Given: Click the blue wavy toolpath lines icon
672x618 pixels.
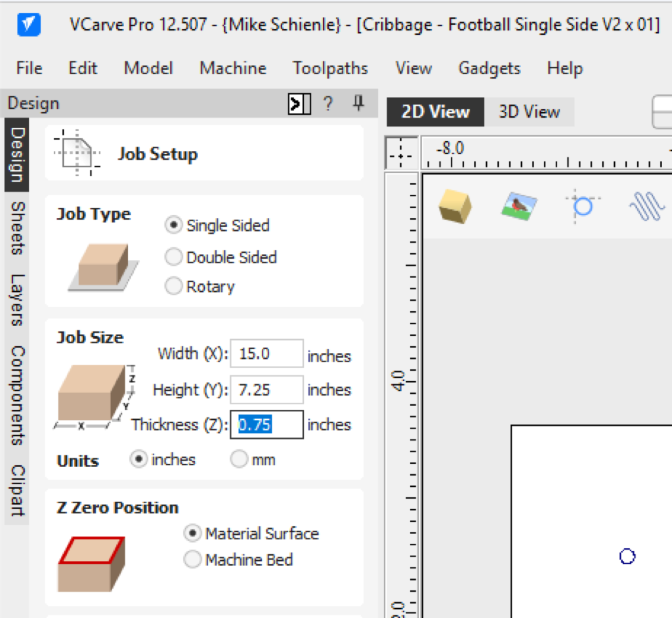Looking at the screenshot, I should tap(646, 206).
